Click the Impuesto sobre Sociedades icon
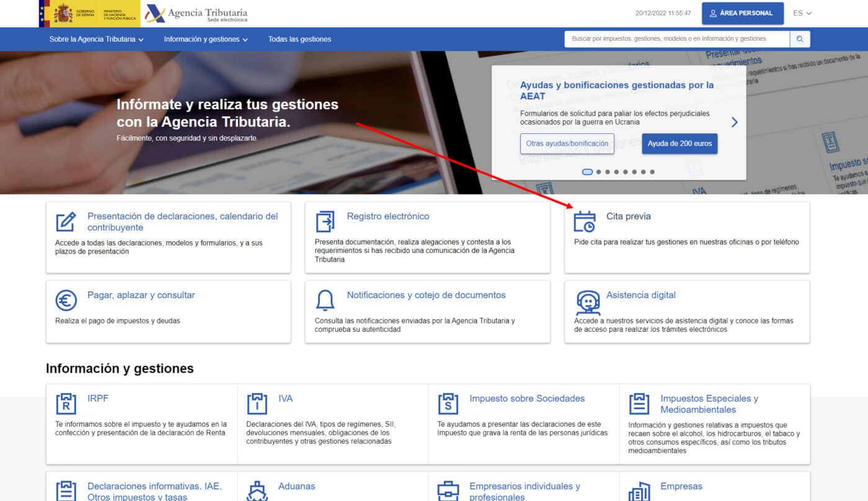The image size is (868, 501). coord(448,404)
